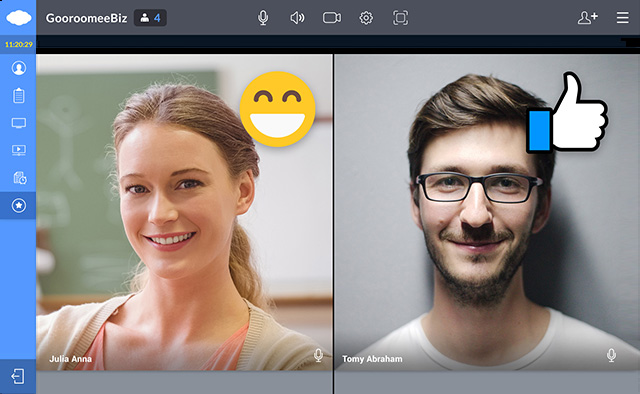Invite a user with the add-person icon
This screenshot has height=394, width=640.
[587, 18]
